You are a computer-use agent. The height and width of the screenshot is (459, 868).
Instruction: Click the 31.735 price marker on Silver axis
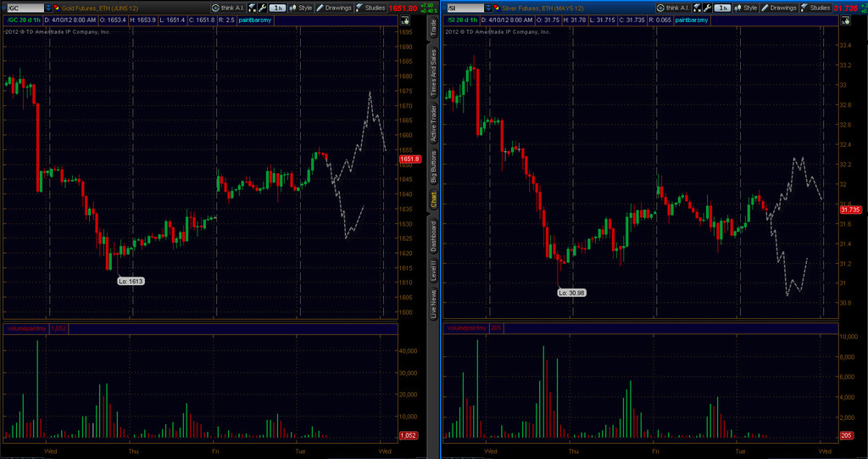point(850,210)
